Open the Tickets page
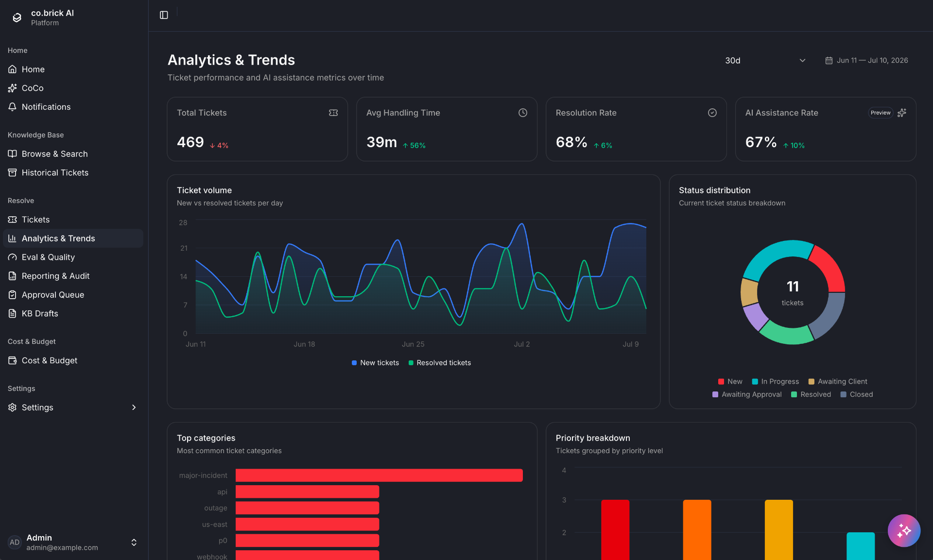 point(73,220)
